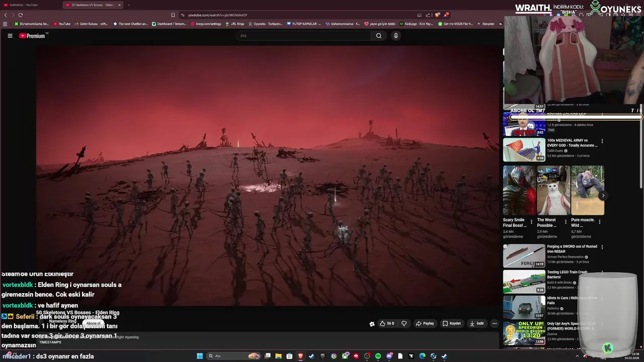The height and width of the screenshot is (362, 644).
Task: Reload the current page
Action: click(21, 15)
